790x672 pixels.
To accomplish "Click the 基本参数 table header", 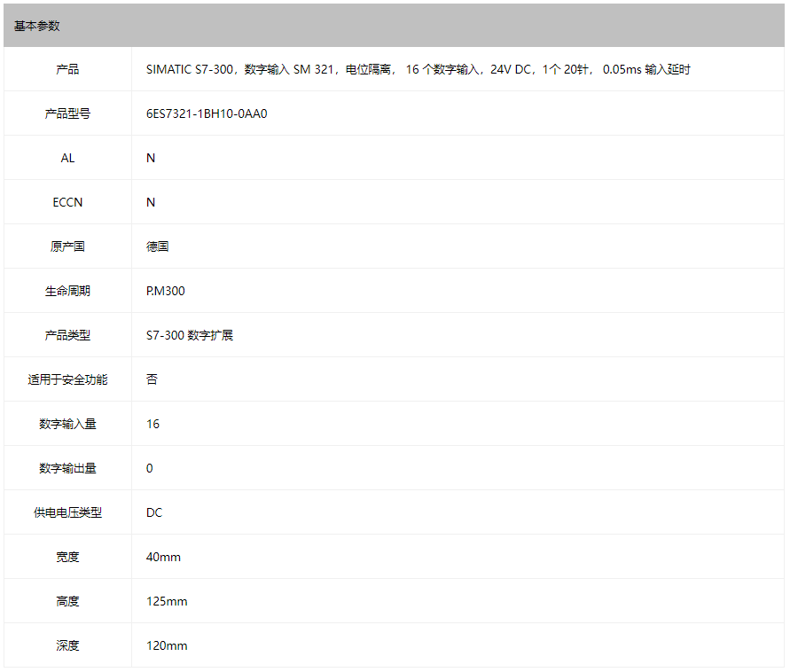I will pyautogui.click(x=394, y=26).
